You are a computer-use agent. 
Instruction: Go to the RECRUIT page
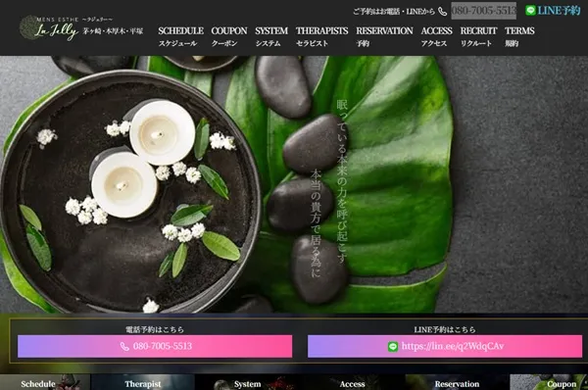pyautogui.click(x=478, y=36)
